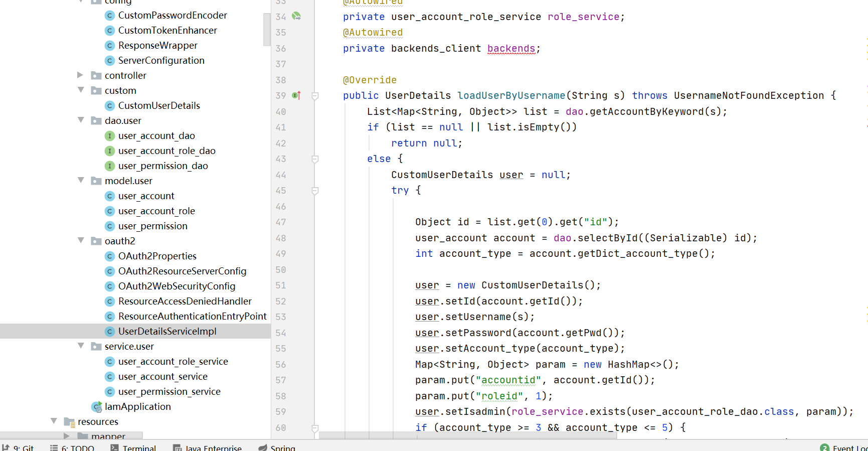The width and height of the screenshot is (868, 451).
Task: Open OAuth2ResourceServerConfig class
Action: coord(183,271)
